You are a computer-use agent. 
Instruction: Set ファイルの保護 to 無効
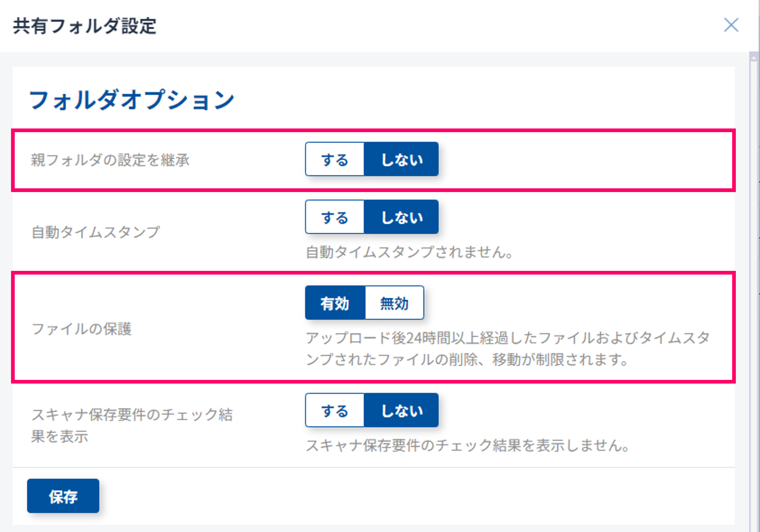click(394, 303)
